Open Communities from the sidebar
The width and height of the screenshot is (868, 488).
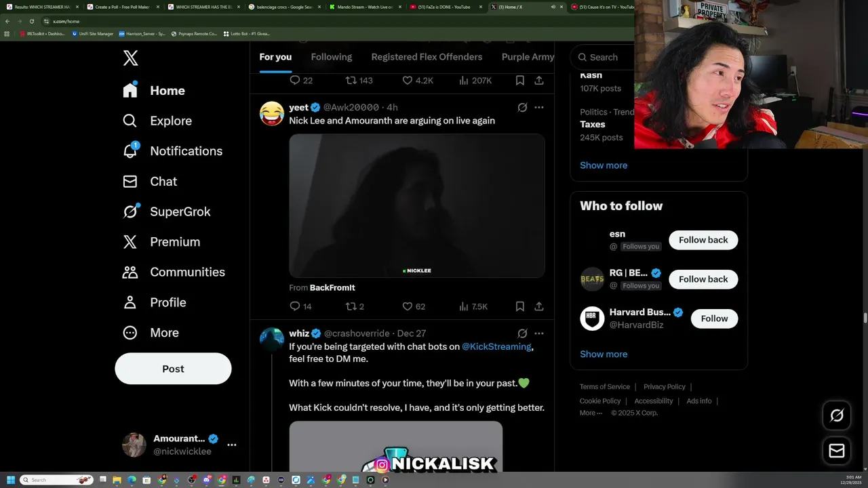pyautogui.click(x=174, y=272)
